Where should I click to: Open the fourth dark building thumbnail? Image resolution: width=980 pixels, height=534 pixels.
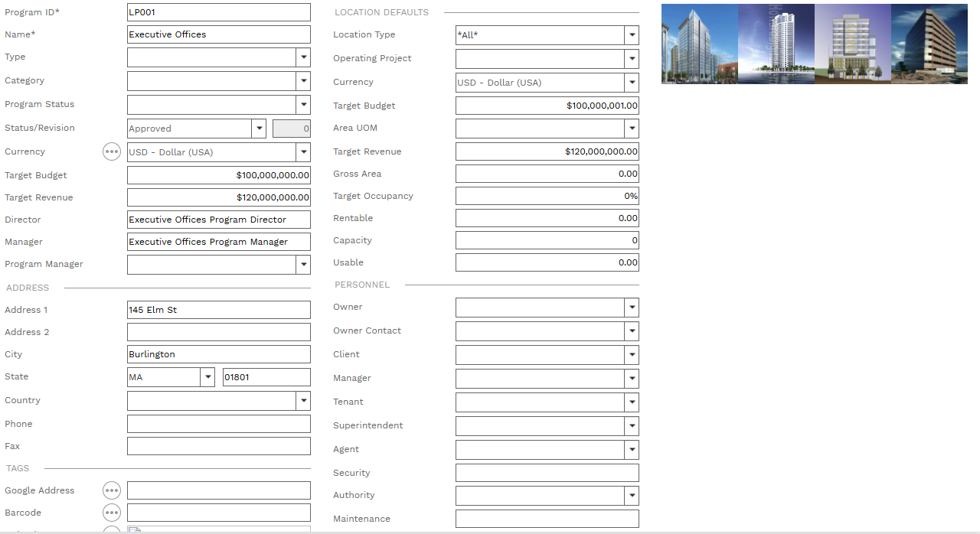929,44
